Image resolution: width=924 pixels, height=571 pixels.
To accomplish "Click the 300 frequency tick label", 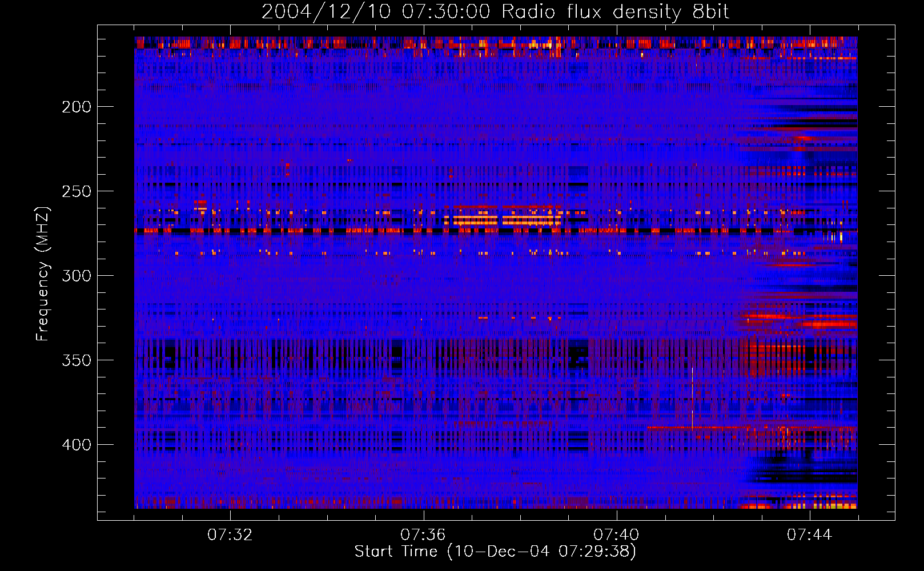I will tap(77, 276).
